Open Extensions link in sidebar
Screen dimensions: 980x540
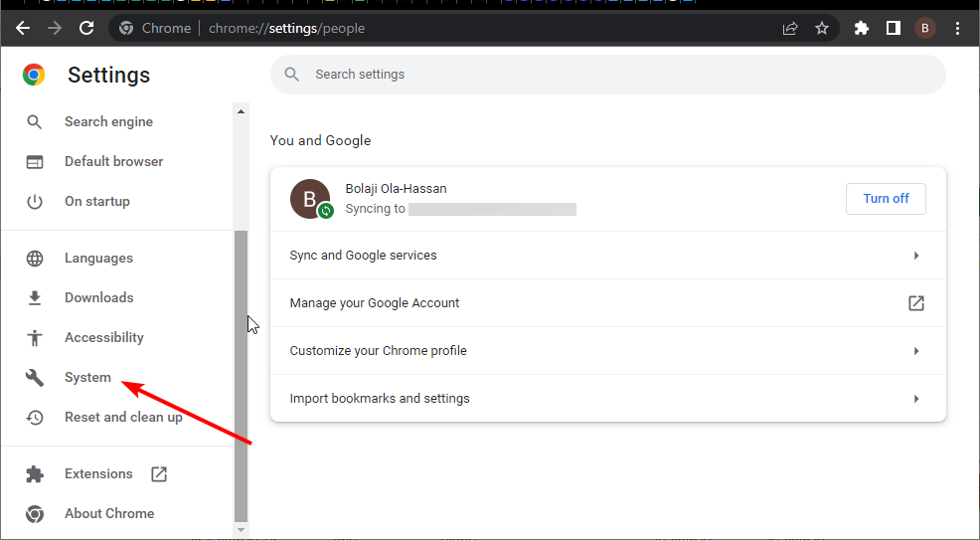point(98,473)
